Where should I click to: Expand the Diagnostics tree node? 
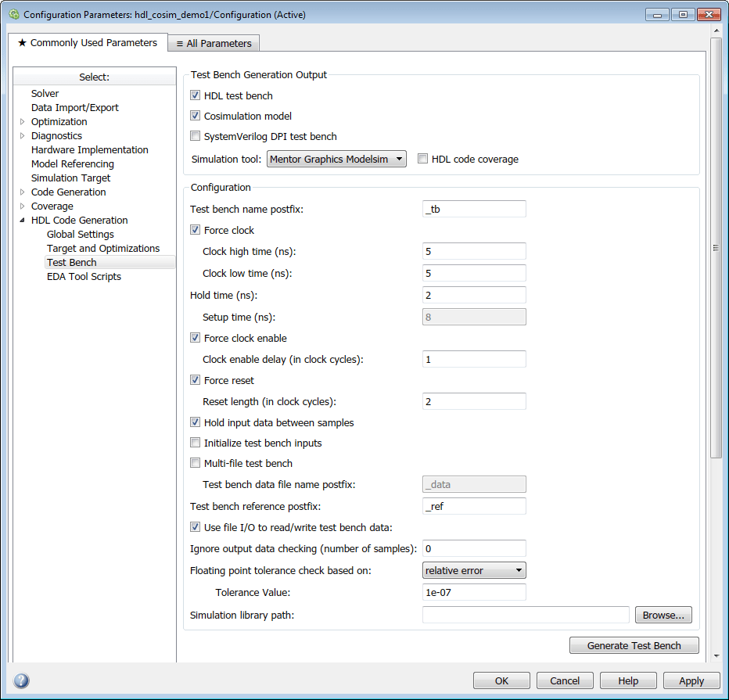pyautogui.click(x=23, y=136)
